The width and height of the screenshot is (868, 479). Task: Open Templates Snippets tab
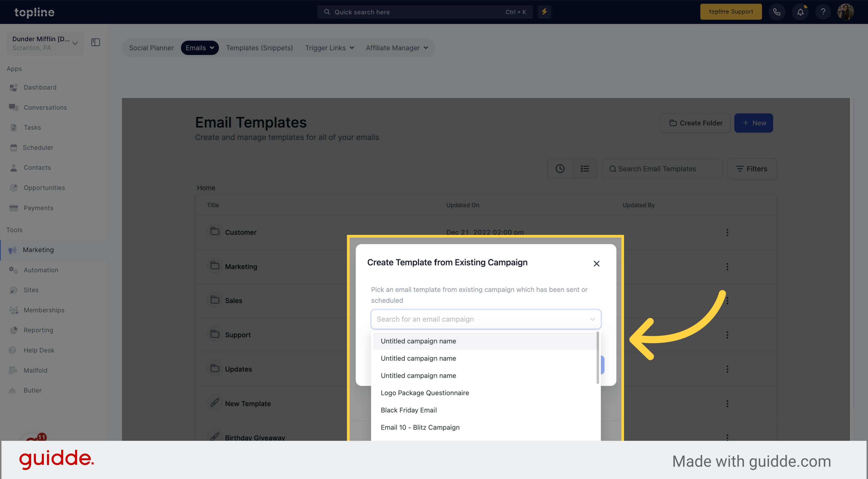click(259, 48)
